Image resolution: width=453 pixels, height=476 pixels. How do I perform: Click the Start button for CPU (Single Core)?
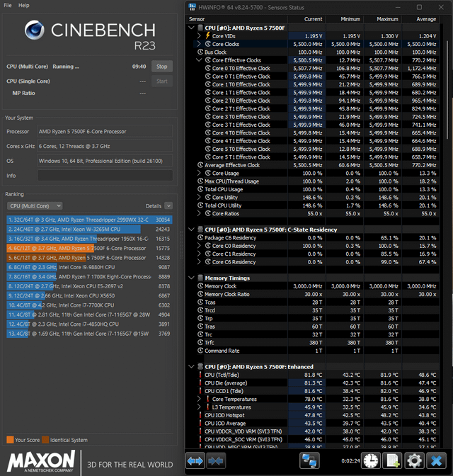coord(162,81)
